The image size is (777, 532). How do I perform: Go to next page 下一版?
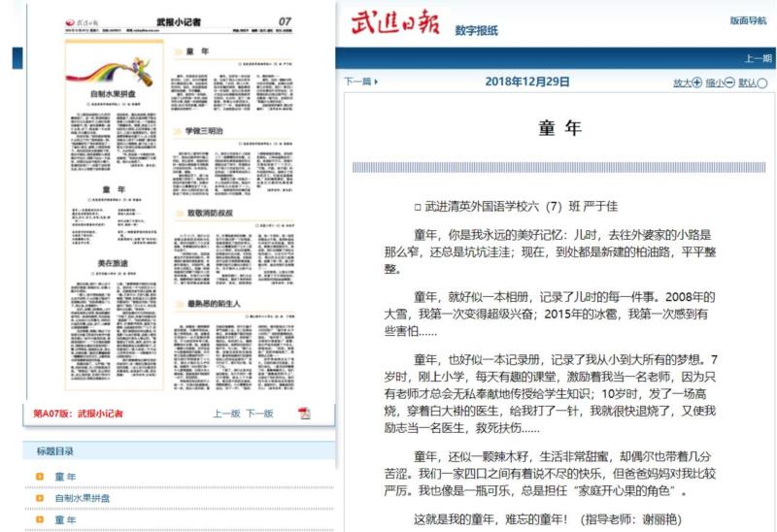coord(258,414)
